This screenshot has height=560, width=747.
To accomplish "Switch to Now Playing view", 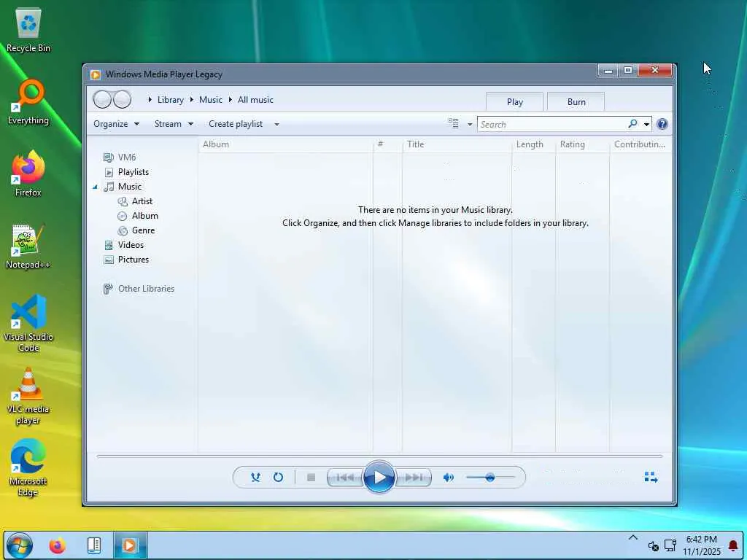I will pos(651,477).
